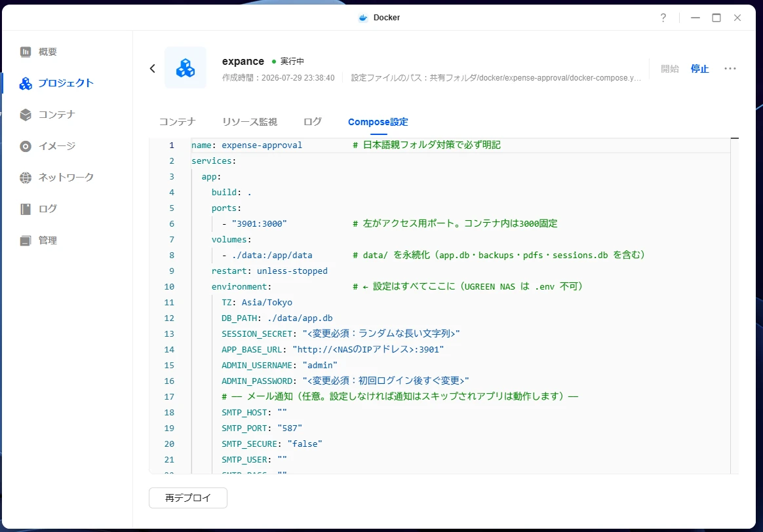Click line 1 'name: expense-approval' text
Screen dimensions: 763x532
(246, 145)
